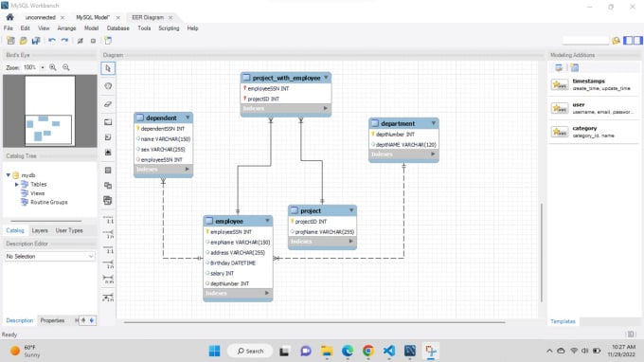Click the open model folder icon

pos(24,41)
